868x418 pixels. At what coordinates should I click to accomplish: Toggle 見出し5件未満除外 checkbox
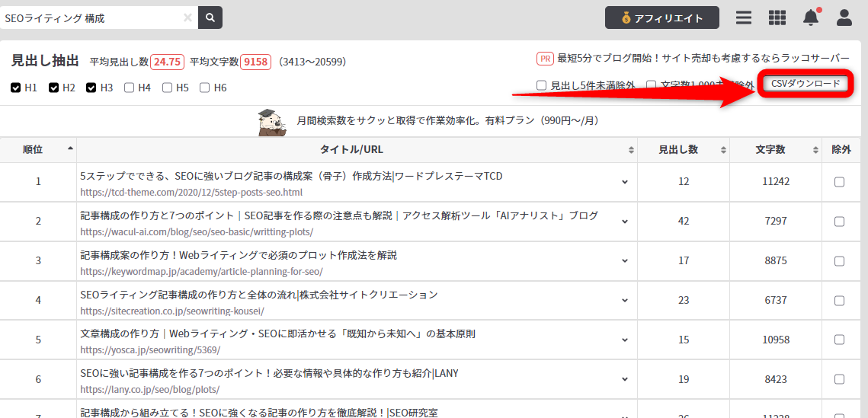click(541, 85)
